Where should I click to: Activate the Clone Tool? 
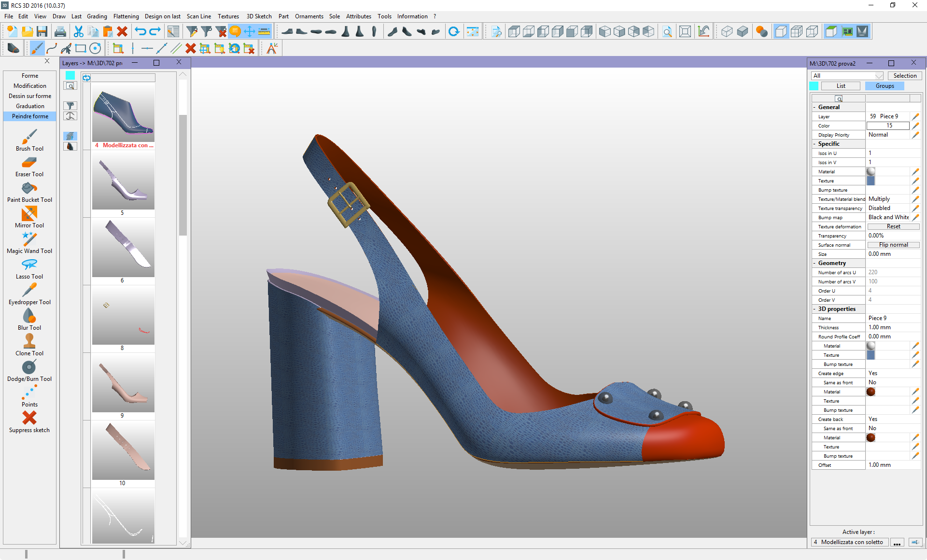[29, 345]
